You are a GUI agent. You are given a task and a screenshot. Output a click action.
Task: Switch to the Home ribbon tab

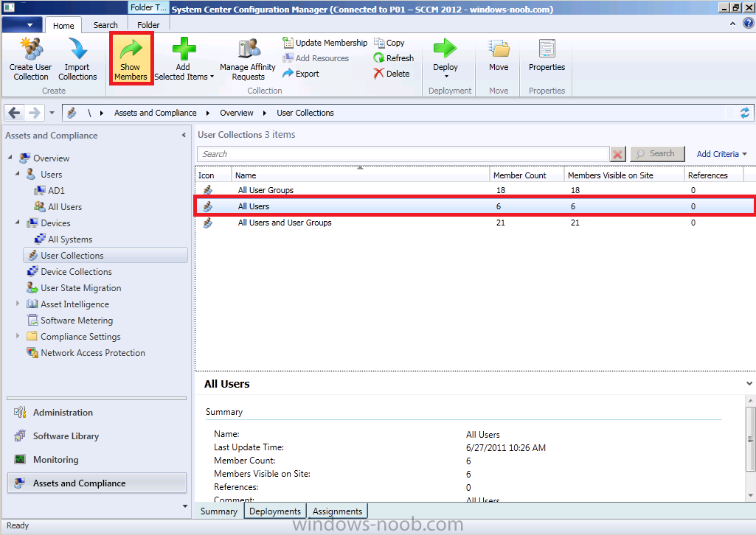pyautogui.click(x=63, y=26)
